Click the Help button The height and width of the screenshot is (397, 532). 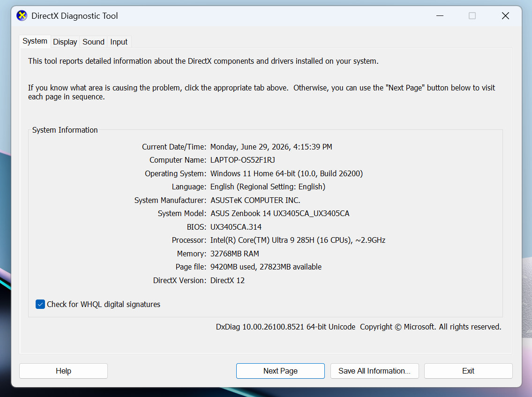[63, 371]
